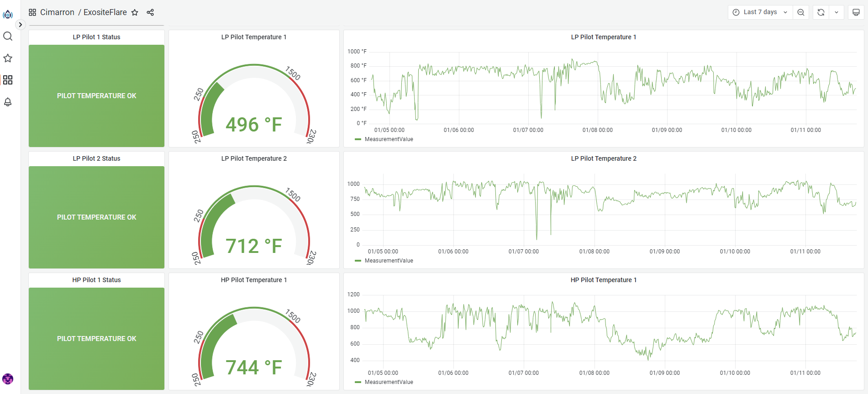The width and height of the screenshot is (868, 394).
Task: Click the Grafana logo home icon
Action: [8, 15]
